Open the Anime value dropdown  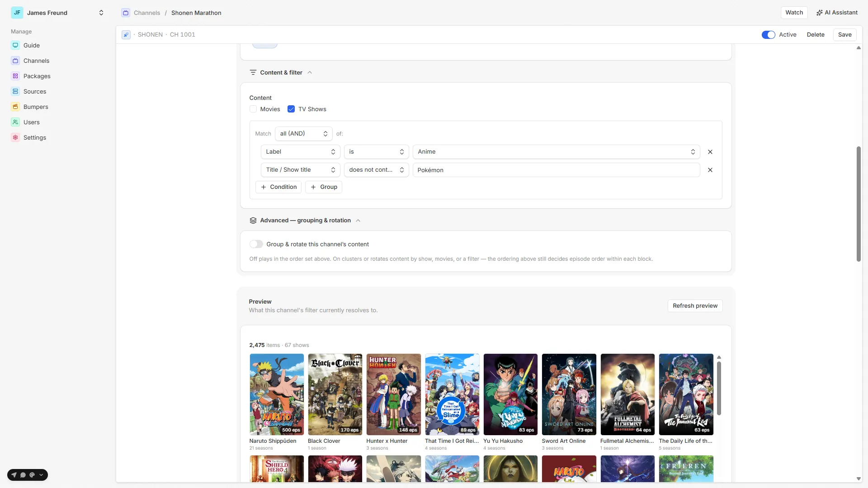pyautogui.click(x=557, y=152)
